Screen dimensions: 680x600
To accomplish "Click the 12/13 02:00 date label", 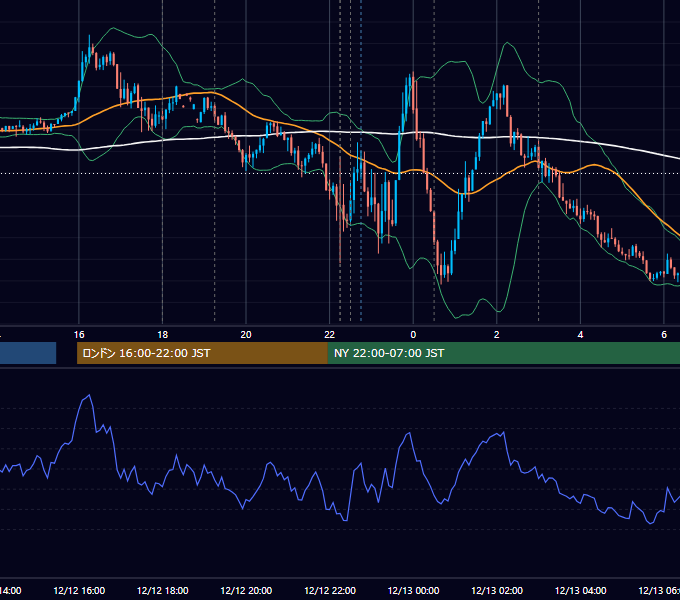I will (x=497, y=590).
